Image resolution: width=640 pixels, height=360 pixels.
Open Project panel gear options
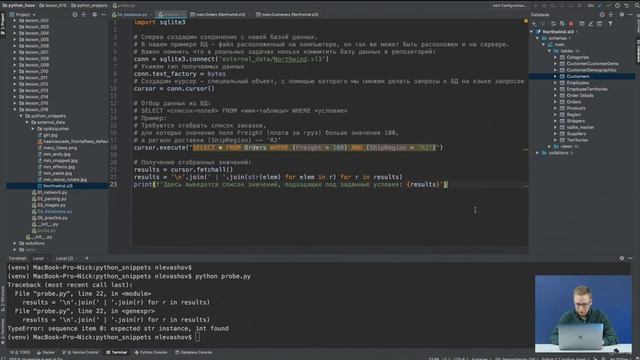coord(95,15)
